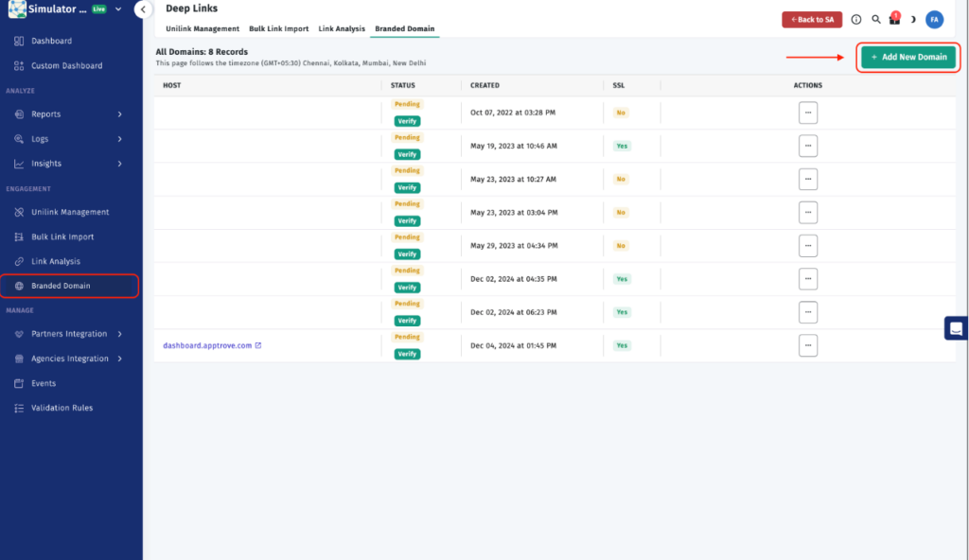The height and width of the screenshot is (560, 969).
Task: Expand the Logs submenu chevron
Action: [120, 139]
